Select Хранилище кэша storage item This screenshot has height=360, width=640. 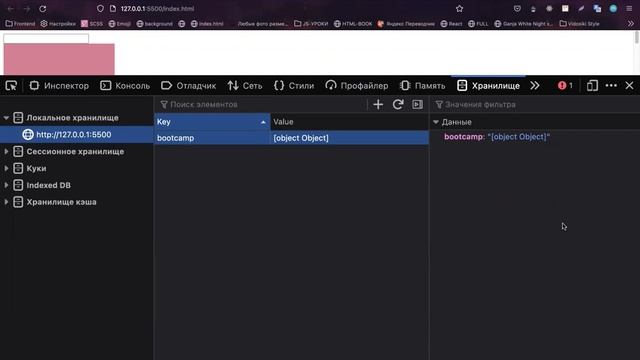coord(62,202)
